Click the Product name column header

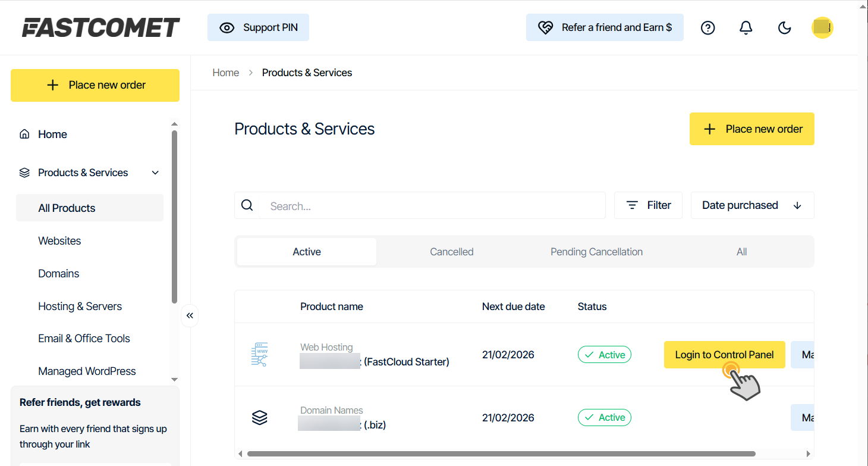tap(331, 307)
